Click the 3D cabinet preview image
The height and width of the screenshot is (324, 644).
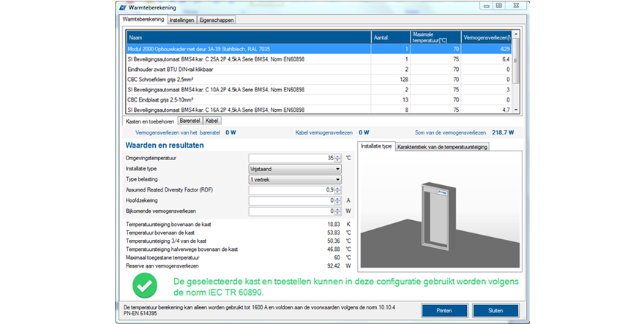pyautogui.click(x=440, y=209)
